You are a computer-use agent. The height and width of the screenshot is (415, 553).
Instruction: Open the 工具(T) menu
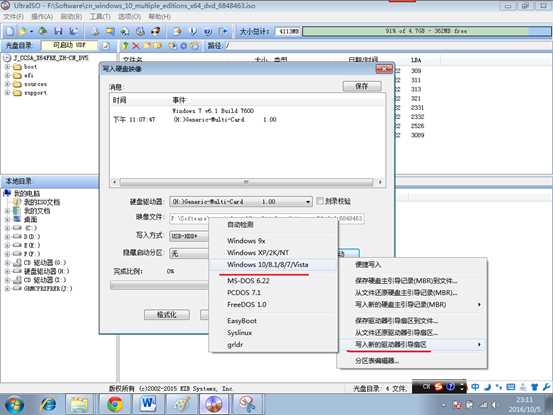[x=100, y=17]
